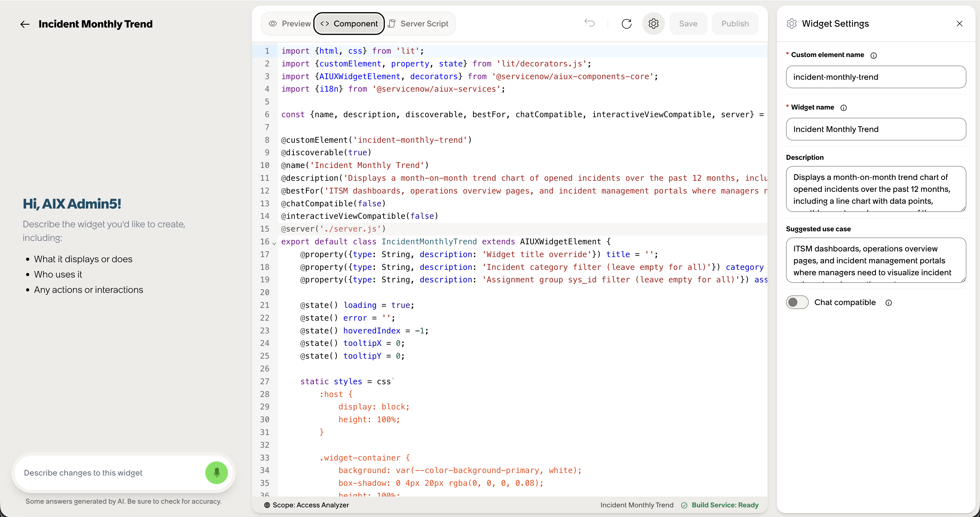Click the "@server('./server.js')" code line
The image size is (980, 517).
tap(333, 229)
